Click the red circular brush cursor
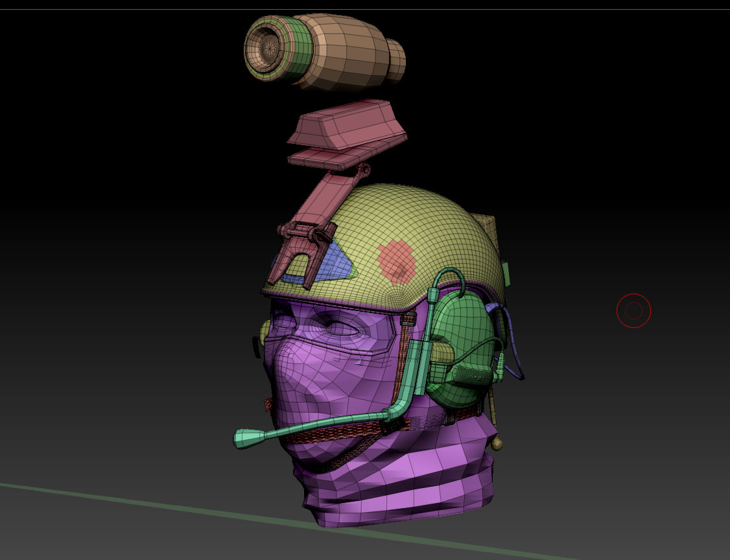Image resolution: width=730 pixels, height=560 pixels. (633, 311)
